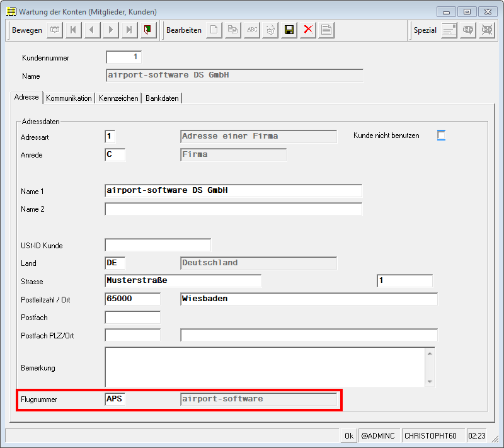Click the 'Adresse einer Firma' text
Viewport: 504px width, 448px height.
tap(230, 136)
